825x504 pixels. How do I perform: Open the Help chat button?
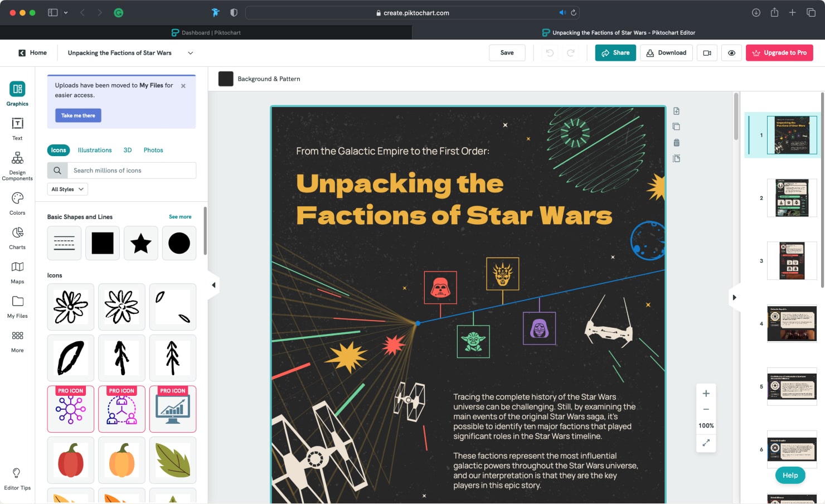(790, 475)
